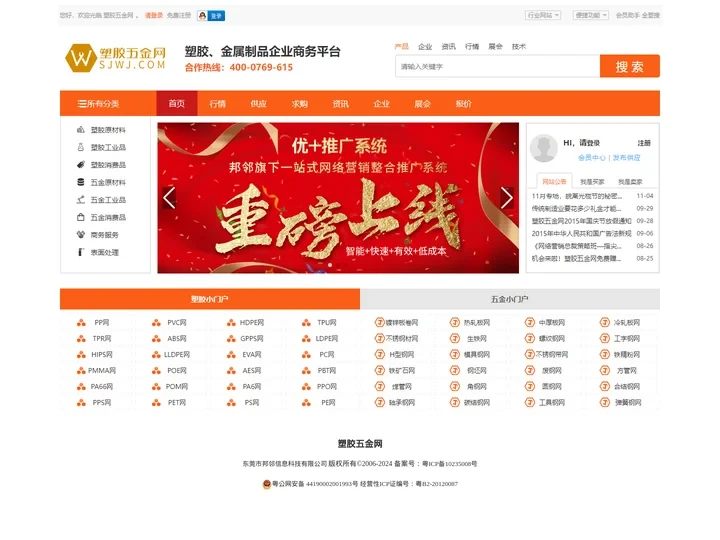Viewport: 720px width, 540px height.
Task: Switch to the 网站公告 tab
Action: click(x=554, y=181)
